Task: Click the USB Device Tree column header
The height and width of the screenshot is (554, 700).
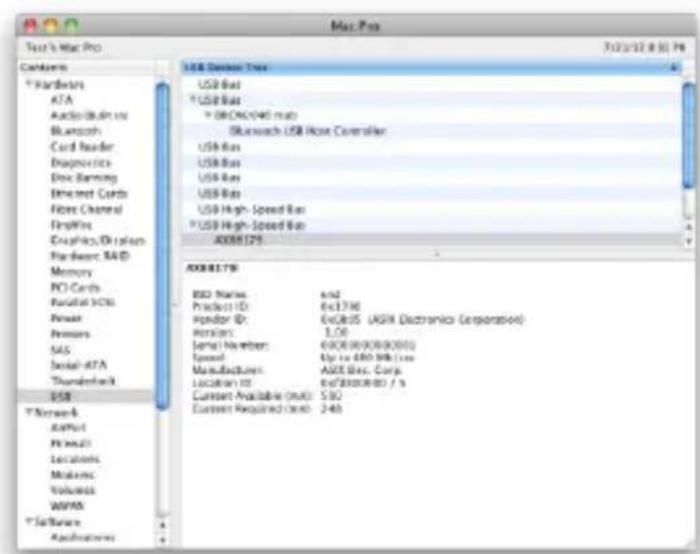Action: point(431,67)
